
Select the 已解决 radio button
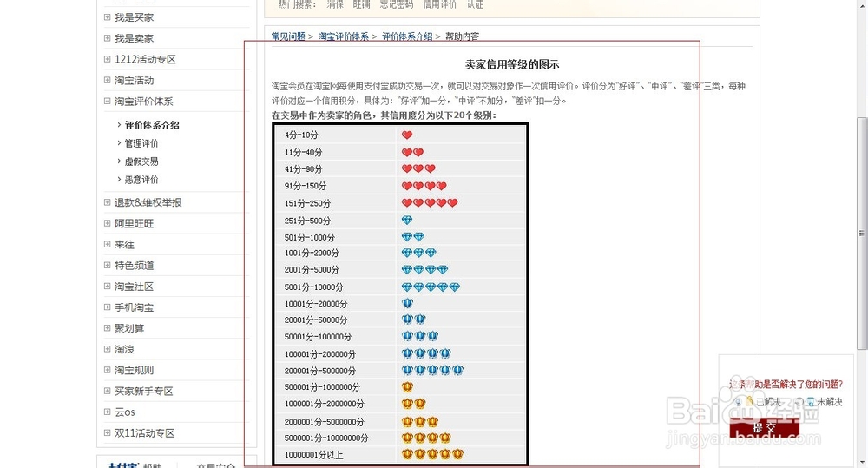click(x=739, y=402)
